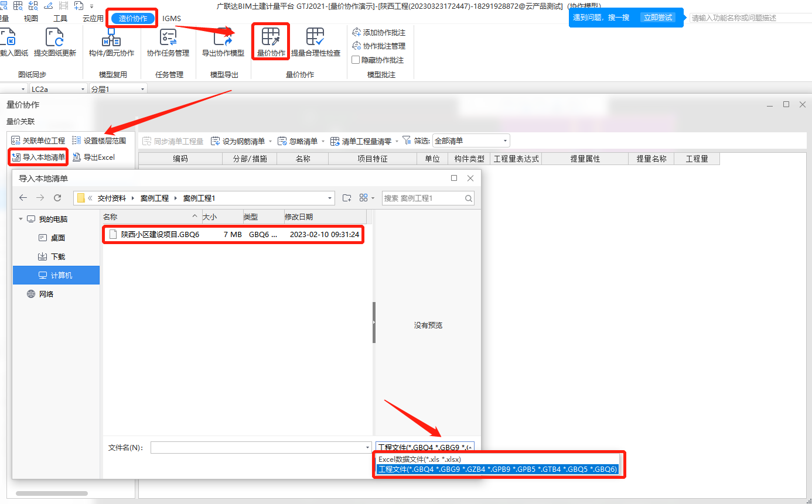Click 清单工程量清零

coord(361,141)
